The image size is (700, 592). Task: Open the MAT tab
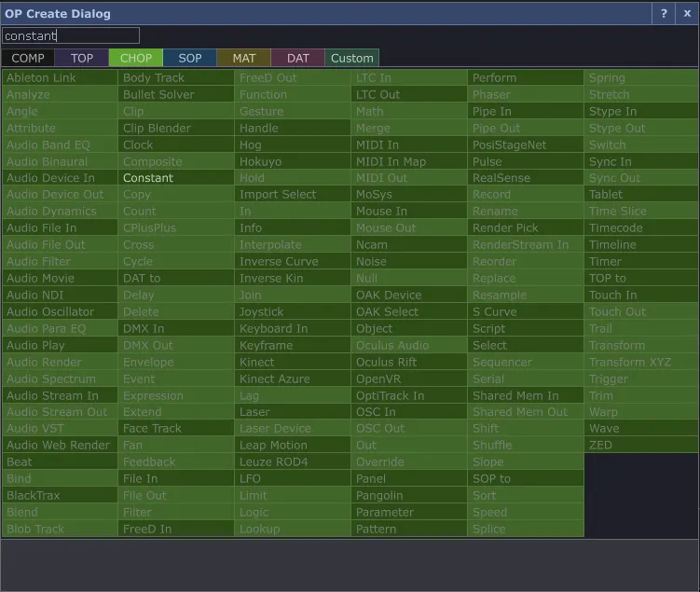click(244, 58)
